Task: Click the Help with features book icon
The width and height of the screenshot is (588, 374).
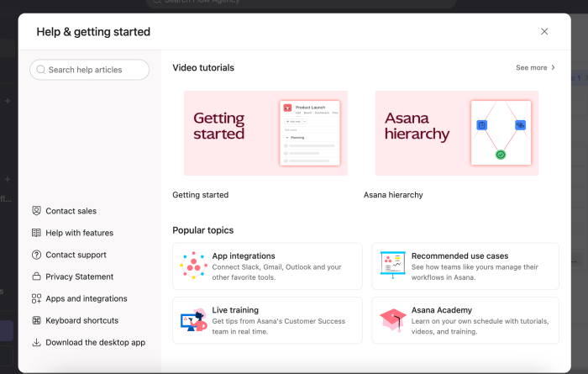Action: click(36, 233)
